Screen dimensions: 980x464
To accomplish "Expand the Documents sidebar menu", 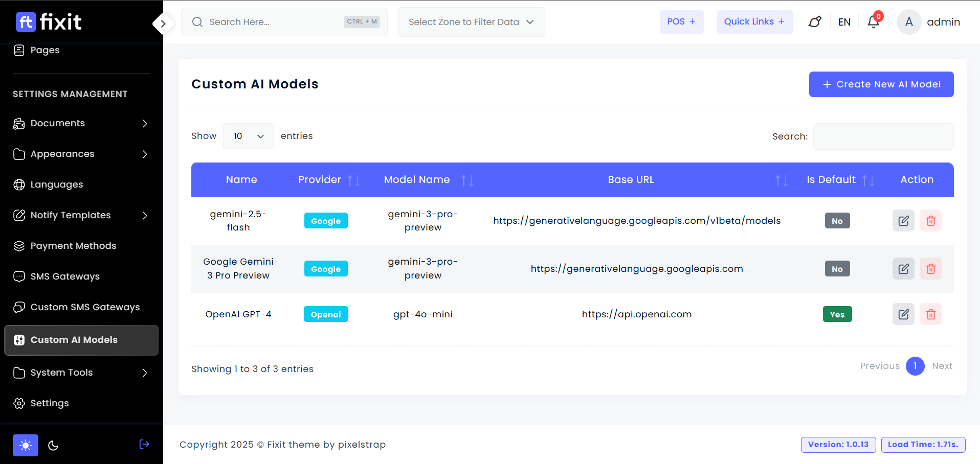I will pyautogui.click(x=82, y=123).
